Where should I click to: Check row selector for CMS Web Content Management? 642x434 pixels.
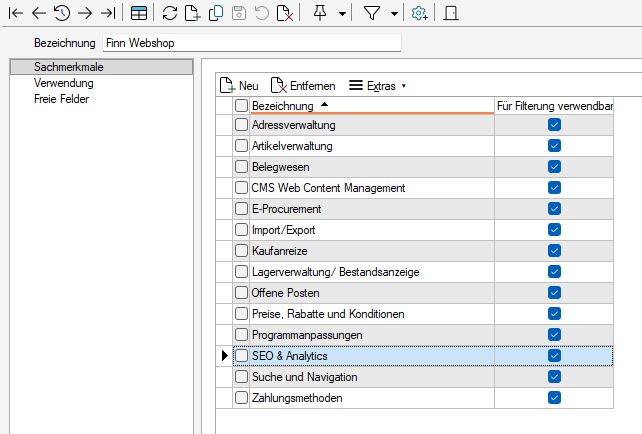(242, 188)
